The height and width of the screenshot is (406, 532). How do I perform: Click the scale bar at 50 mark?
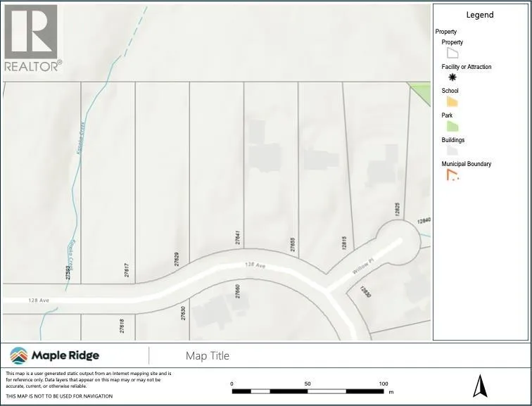(x=308, y=391)
